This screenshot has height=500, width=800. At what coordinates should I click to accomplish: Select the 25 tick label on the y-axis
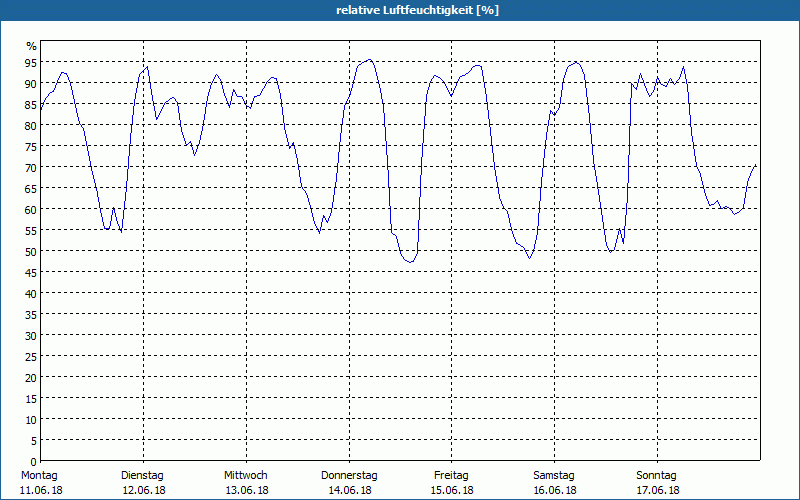pyautogui.click(x=31, y=356)
